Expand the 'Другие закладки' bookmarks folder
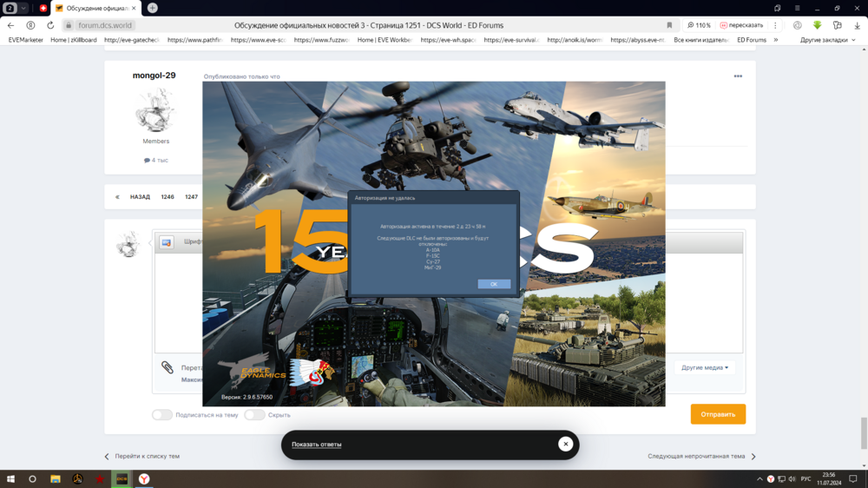Viewport: 868px width, 488px height. pyautogui.click(x=827, y=40)
